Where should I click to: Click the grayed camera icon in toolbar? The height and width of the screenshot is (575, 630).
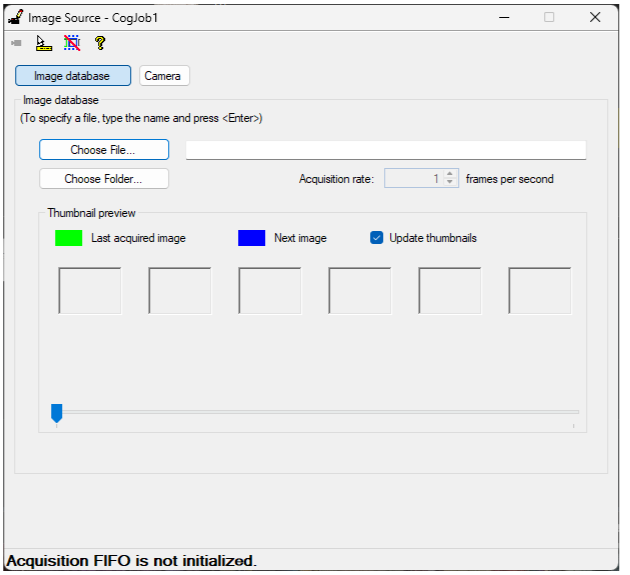click(16, 43)
